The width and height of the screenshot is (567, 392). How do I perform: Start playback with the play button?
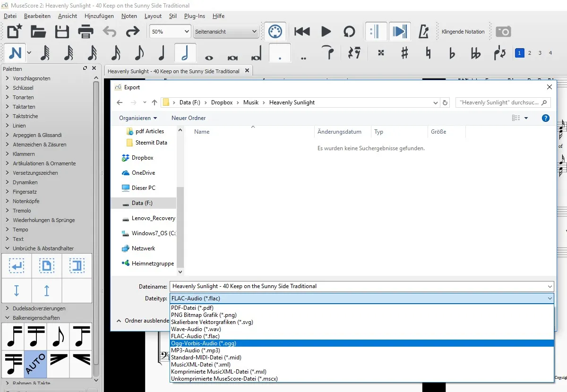326,32
